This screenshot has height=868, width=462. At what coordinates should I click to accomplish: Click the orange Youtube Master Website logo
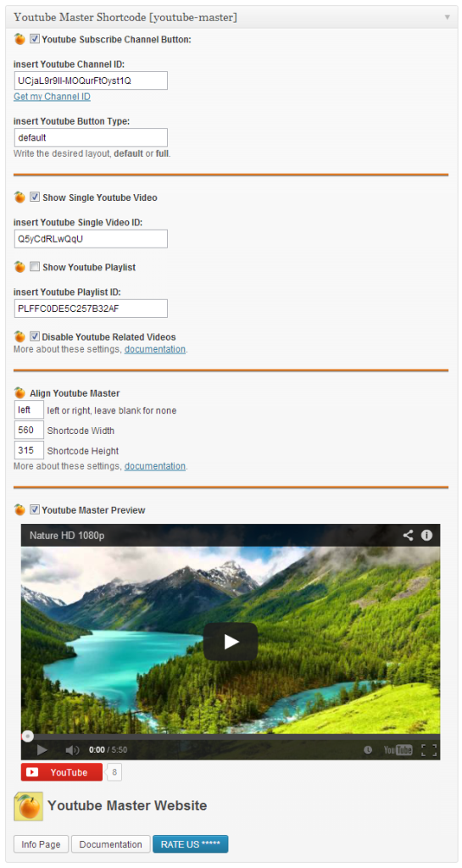tap(28, 806)
